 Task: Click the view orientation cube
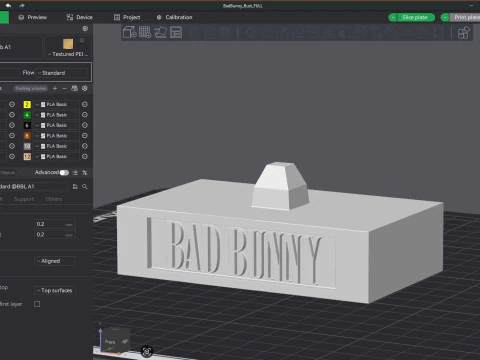point(115,340)
